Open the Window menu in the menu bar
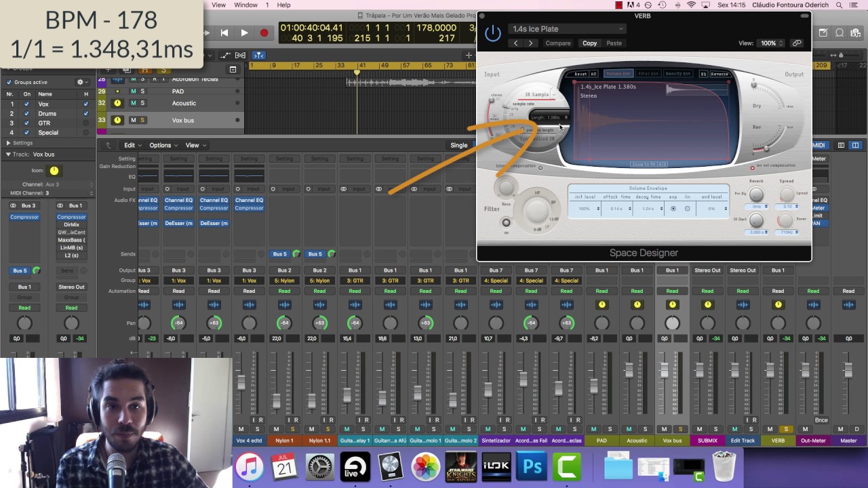The height and width of the screenshot is (488, 868). 245,5
